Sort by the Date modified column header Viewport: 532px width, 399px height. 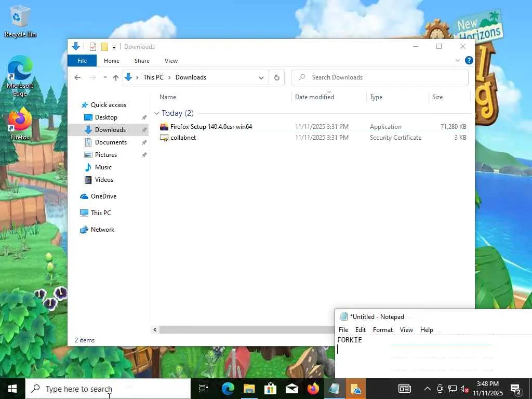[x=314, y=97]
